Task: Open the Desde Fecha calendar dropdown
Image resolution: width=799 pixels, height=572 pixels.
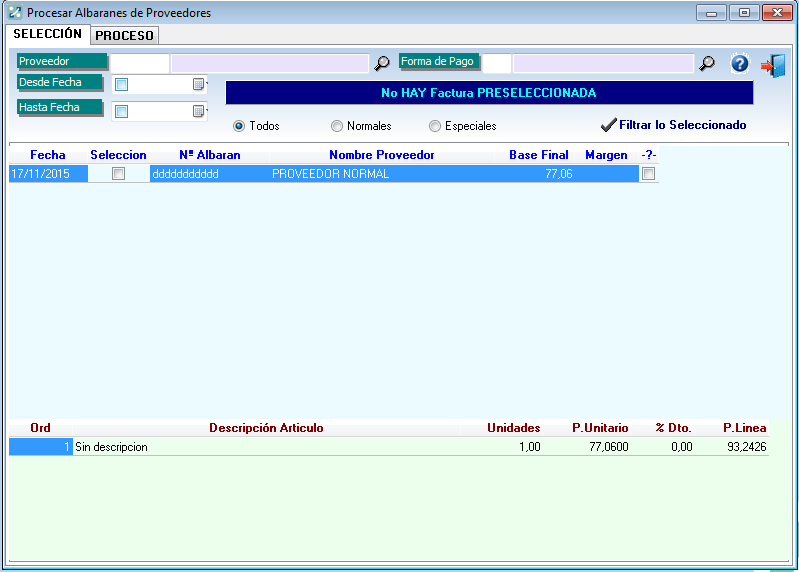Action: pyautogui.click(x=198, y=84)
